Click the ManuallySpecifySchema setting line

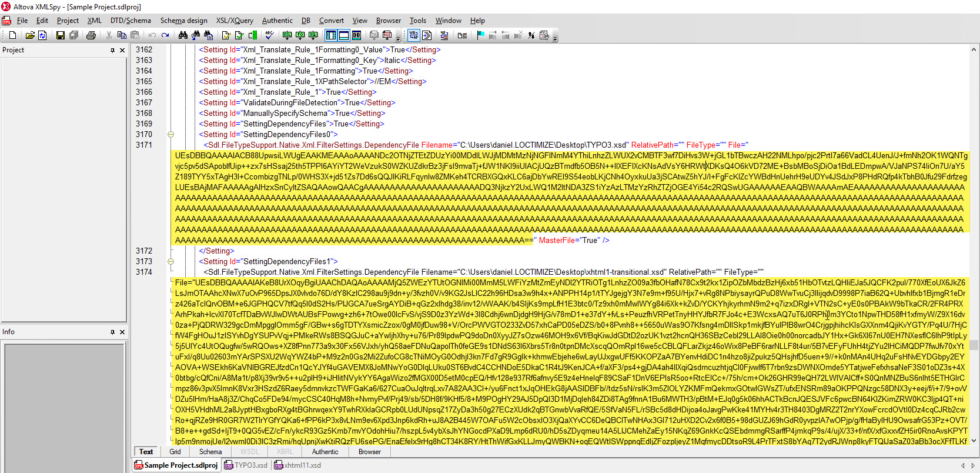coord(292,113)
